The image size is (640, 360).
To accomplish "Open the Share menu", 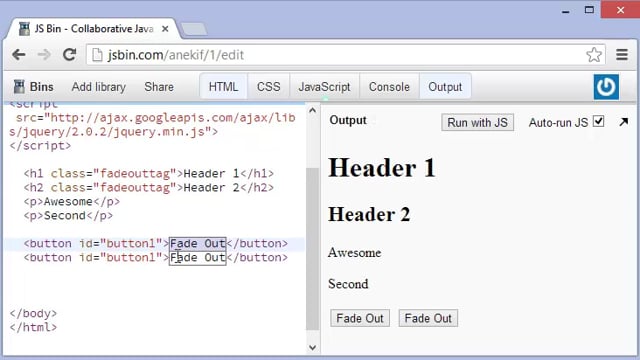I will pos(159,87).
